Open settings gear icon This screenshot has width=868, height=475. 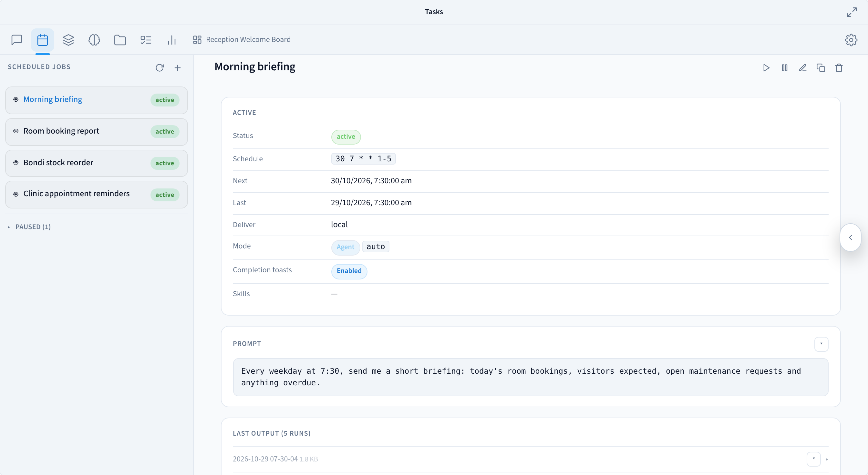pyautogui.click(x=851, y=40)
